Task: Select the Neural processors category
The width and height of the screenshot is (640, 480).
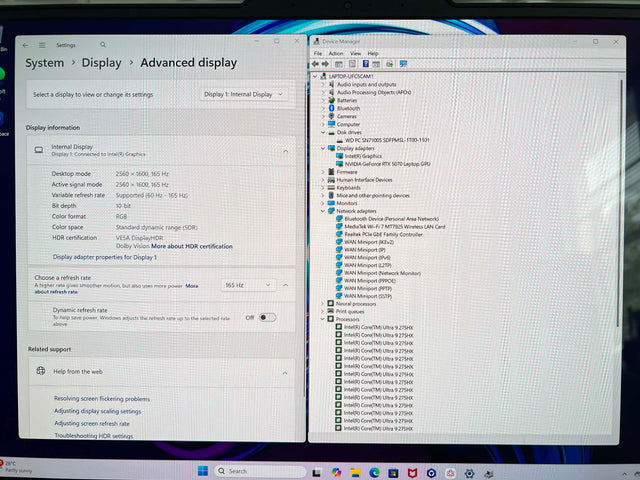Action: [x=356, y=304]
